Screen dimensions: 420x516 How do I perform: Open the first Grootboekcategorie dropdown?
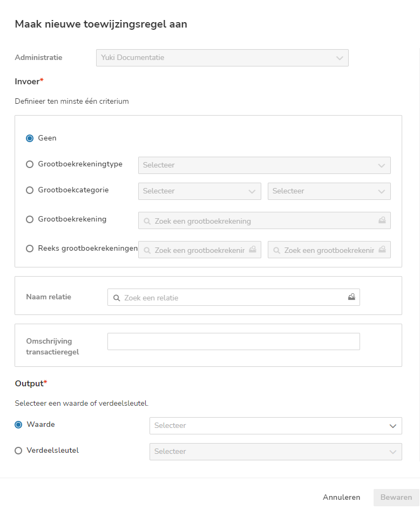(x=199, y=191)
